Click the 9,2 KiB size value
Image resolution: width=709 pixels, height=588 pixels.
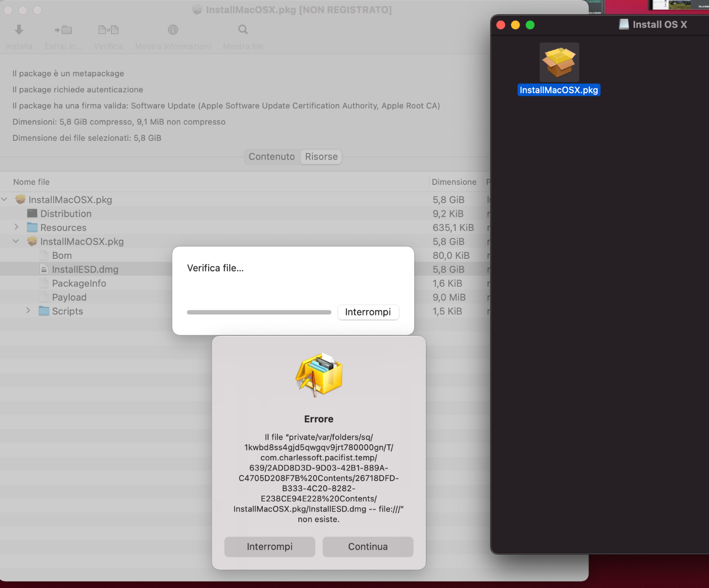pyautogui.click(x=448, y=214)
